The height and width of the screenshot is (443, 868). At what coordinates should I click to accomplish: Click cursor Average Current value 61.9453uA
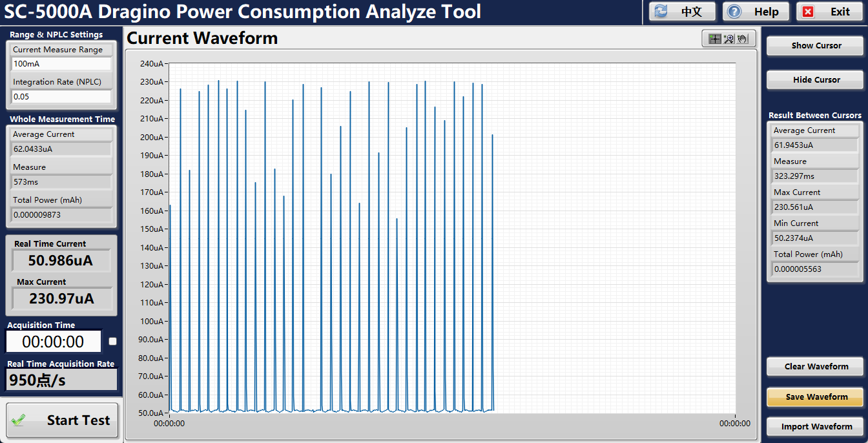point(815,145)
